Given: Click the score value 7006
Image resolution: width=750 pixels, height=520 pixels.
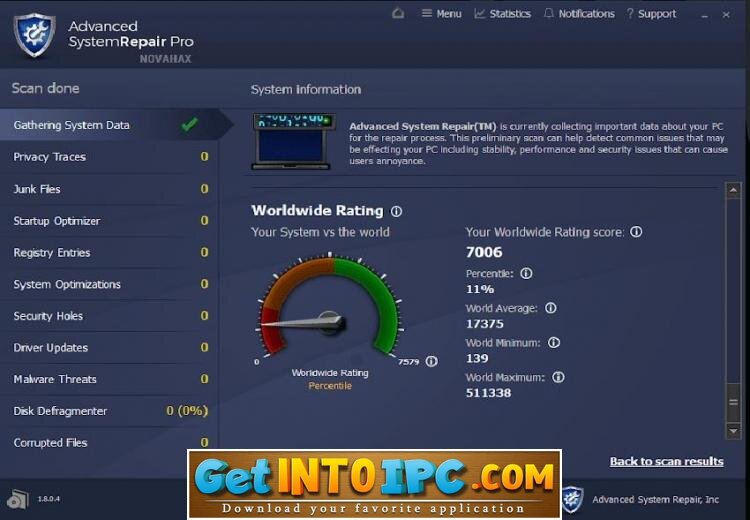Looking at the screenshot, I should (484, 252).
